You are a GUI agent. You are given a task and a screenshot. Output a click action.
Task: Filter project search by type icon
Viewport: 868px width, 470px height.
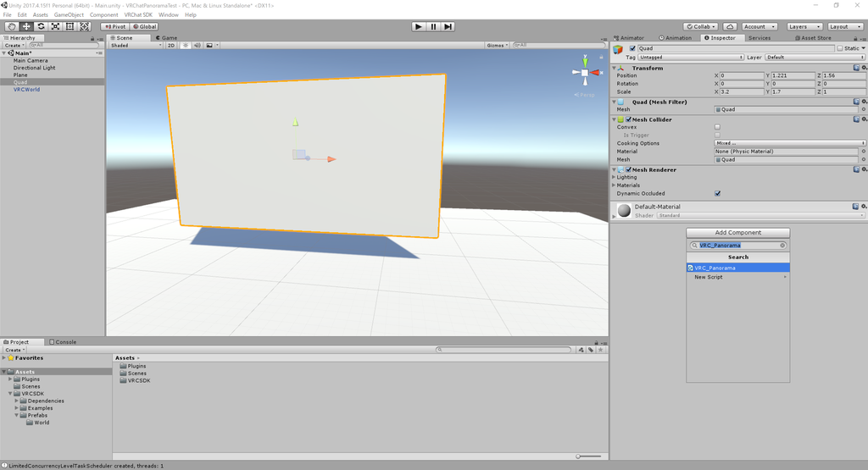[581, 350]
